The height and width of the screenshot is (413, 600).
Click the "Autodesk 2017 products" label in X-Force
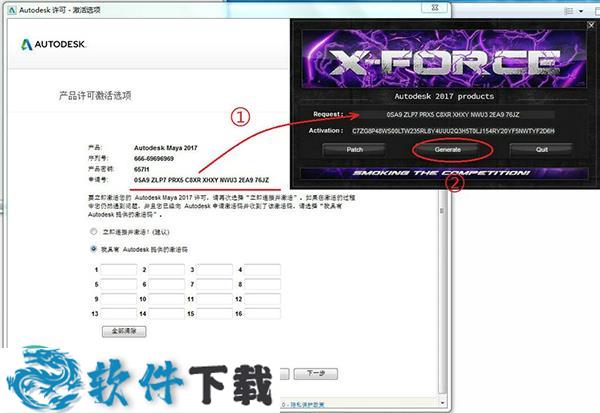click(444, 96)
